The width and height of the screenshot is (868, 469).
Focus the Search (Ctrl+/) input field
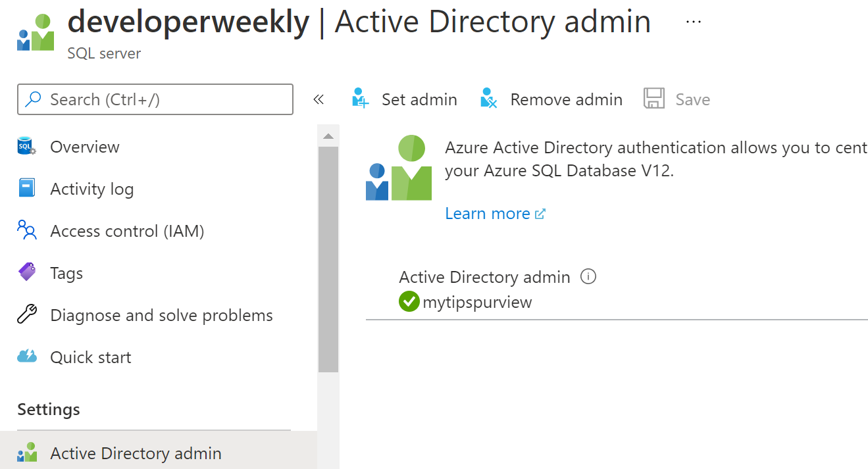pyautogui.click(x=155, y=99)
